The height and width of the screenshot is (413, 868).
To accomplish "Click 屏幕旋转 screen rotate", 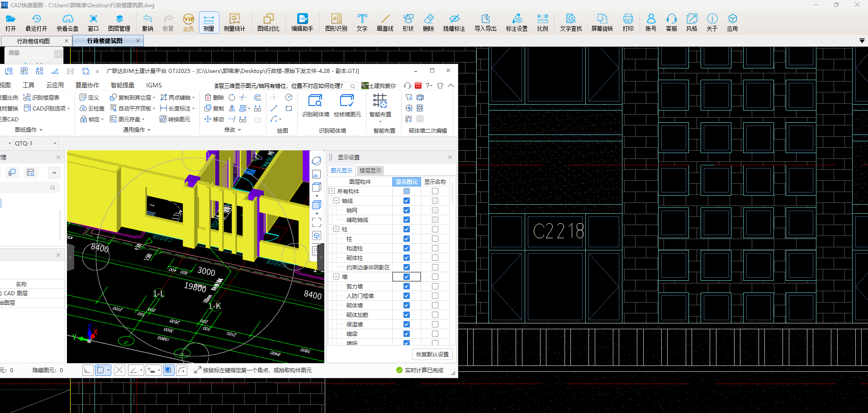I will point(602,22).
